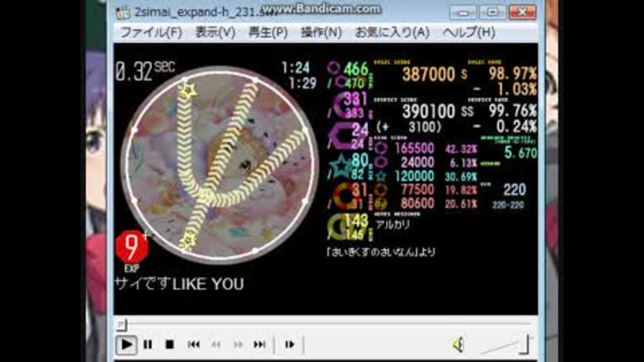The width and height of the screenshot is (644, 362).
Task: Click the rewind button
Action: [215, 345]
